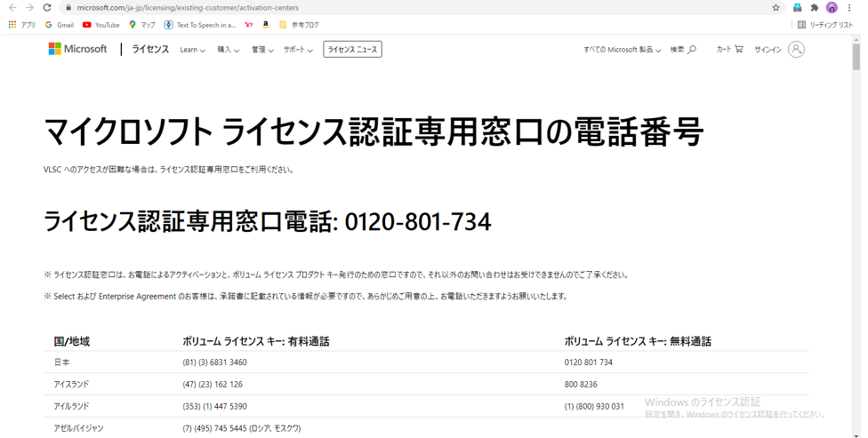Image resolution: width=868 pixels, height=438 pixels.
Task: Select the アイルランド row label
Action: click(71, 407)
